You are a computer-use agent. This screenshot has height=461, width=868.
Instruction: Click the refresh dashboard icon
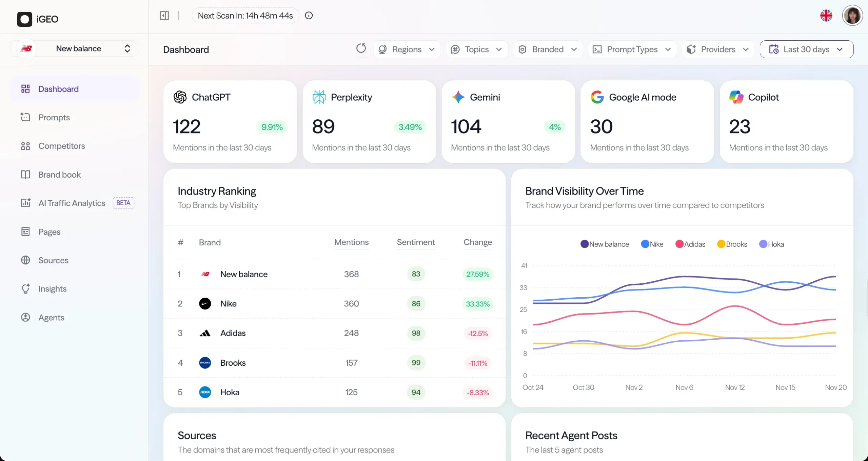click(x=361, y=48)
